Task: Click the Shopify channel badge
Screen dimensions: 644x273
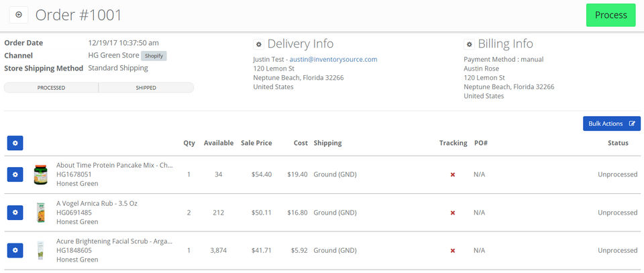Action: point(154,56)
